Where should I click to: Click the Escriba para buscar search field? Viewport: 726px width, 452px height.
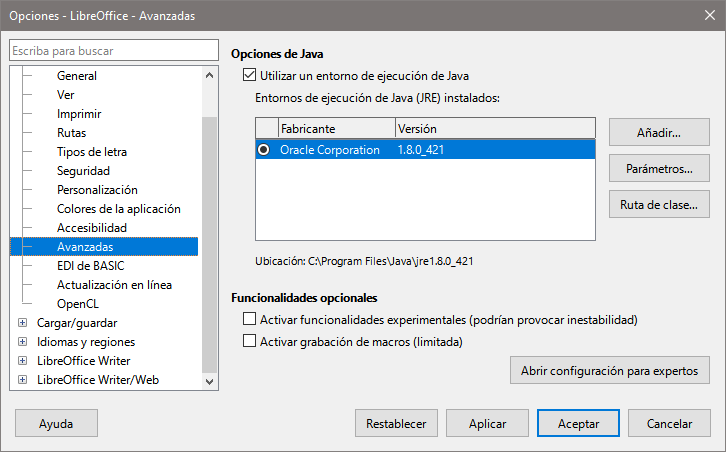(x=114, y=50)
